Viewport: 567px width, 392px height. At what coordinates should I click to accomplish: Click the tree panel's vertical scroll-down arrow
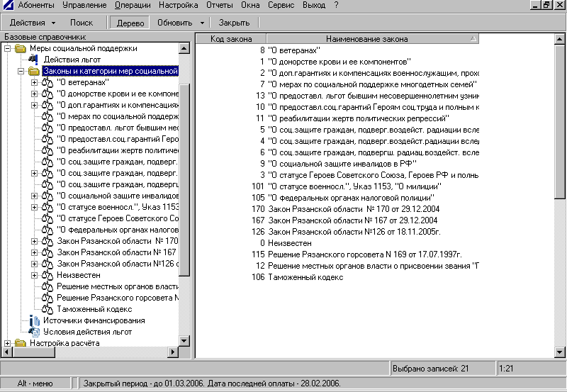coord(184,342)
